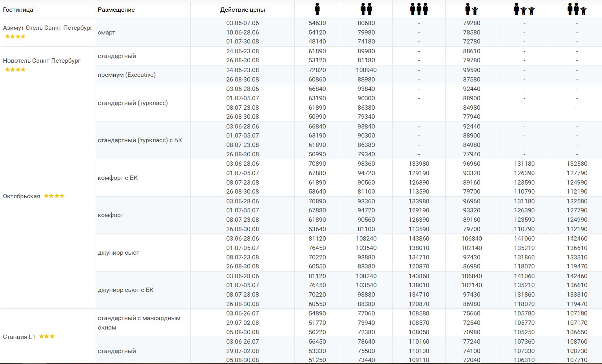Select the price 99590
Screen dimensions: 602x364
tap(471, 70)
